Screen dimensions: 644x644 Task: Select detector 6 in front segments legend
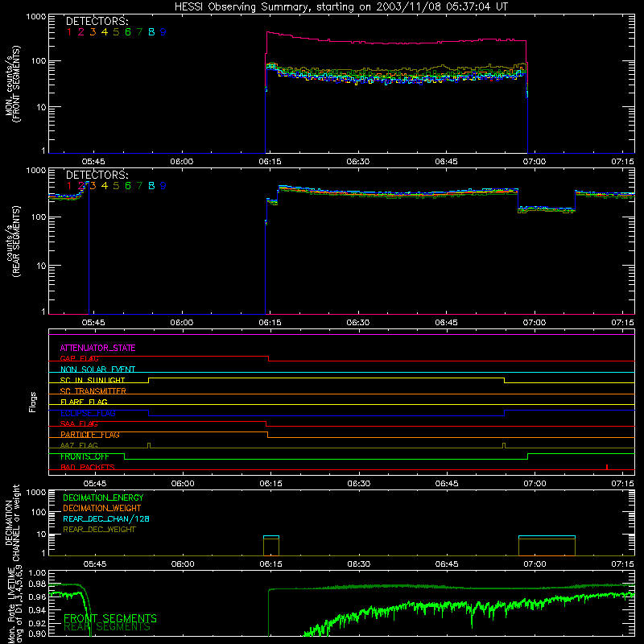click(x=128, y=32)
